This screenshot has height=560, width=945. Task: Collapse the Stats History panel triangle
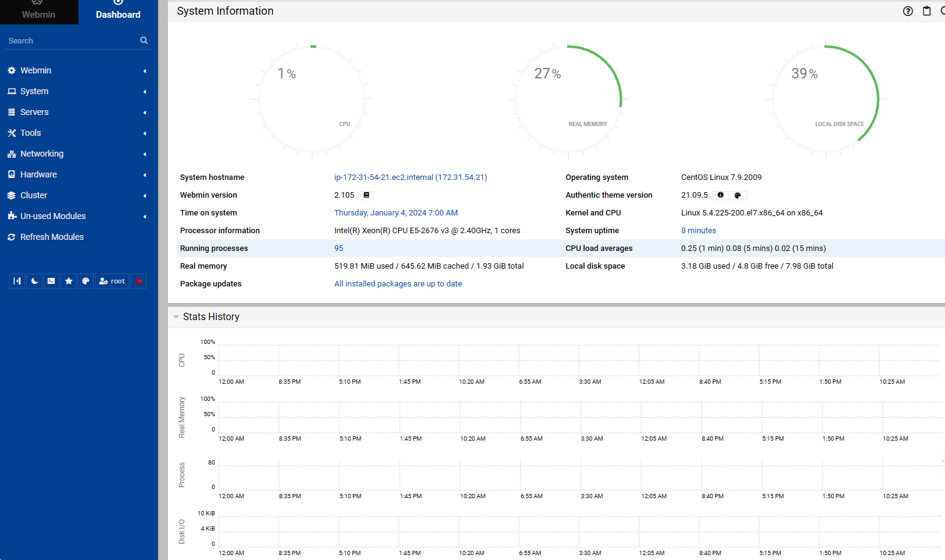pyautogui.click(x=176, y=317)
